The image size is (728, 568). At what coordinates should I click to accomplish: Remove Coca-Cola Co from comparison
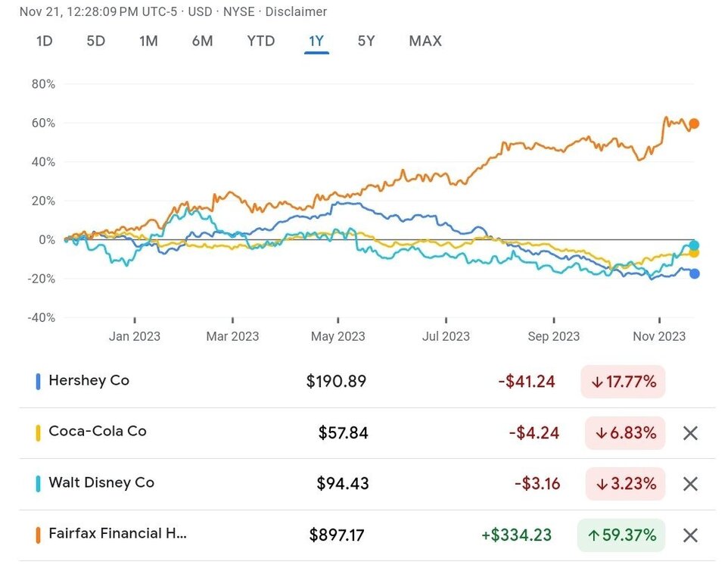pyautogui.click(x=690, y=433)
